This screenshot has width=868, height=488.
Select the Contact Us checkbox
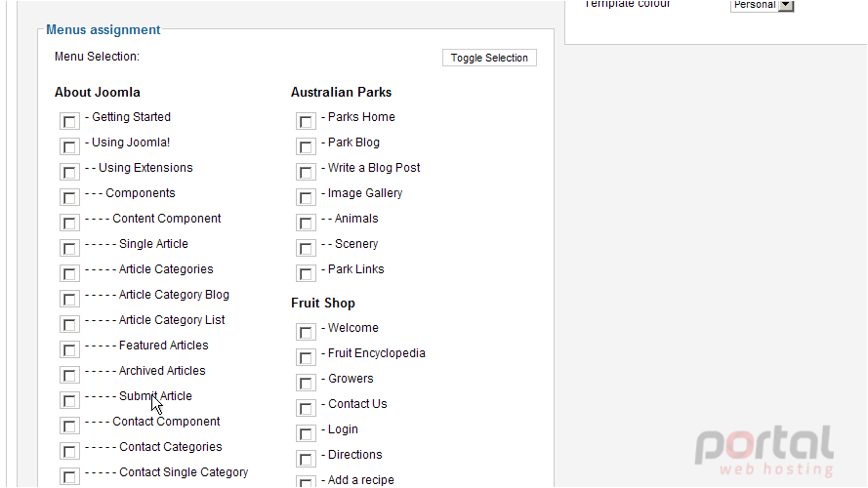[306, 408]
